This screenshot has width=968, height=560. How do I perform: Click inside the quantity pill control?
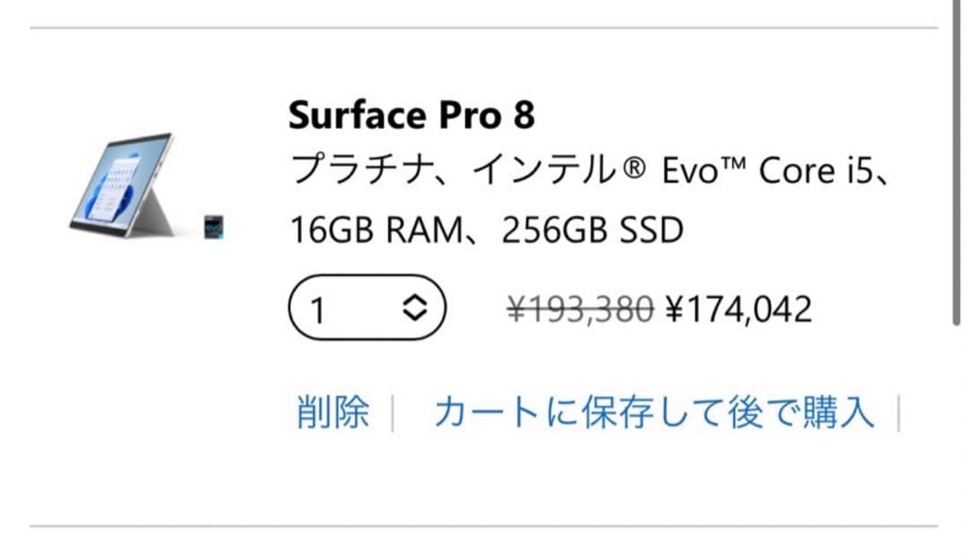(x=367, y=306)
